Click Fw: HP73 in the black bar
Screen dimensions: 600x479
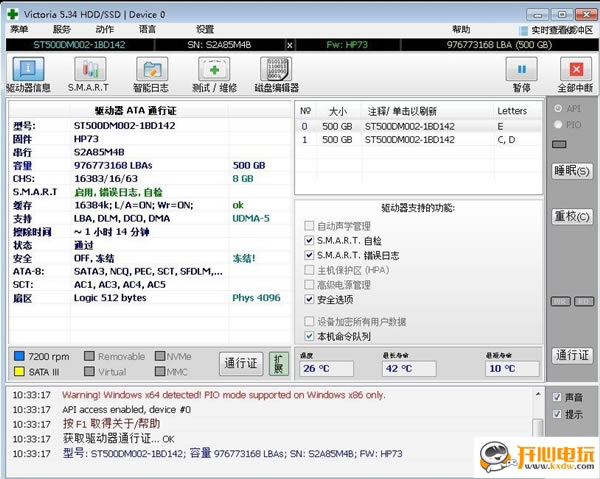(347, 45)
